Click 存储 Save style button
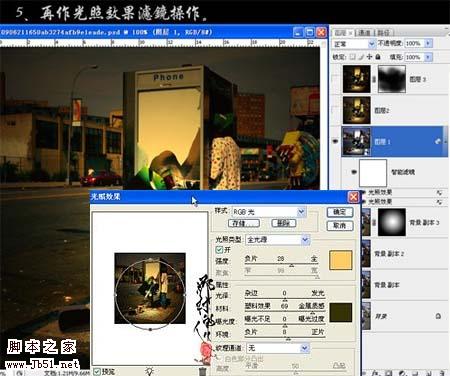Viewport: 450px width, 376px height. tap(244, 223)
